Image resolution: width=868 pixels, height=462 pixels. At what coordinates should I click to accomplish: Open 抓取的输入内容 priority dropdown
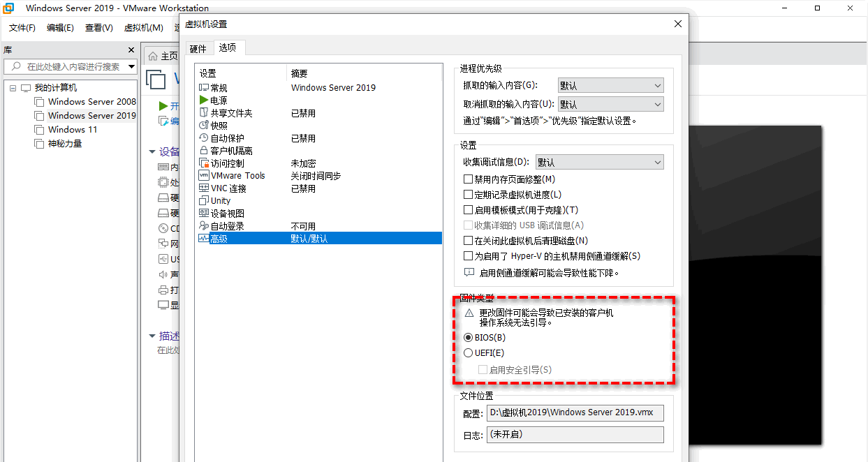point(610,86)
